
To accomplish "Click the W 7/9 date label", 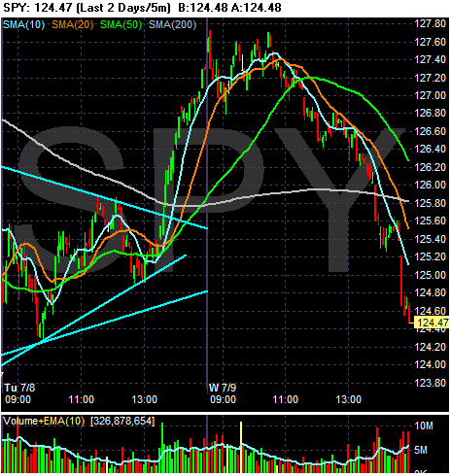I will 223,388.
